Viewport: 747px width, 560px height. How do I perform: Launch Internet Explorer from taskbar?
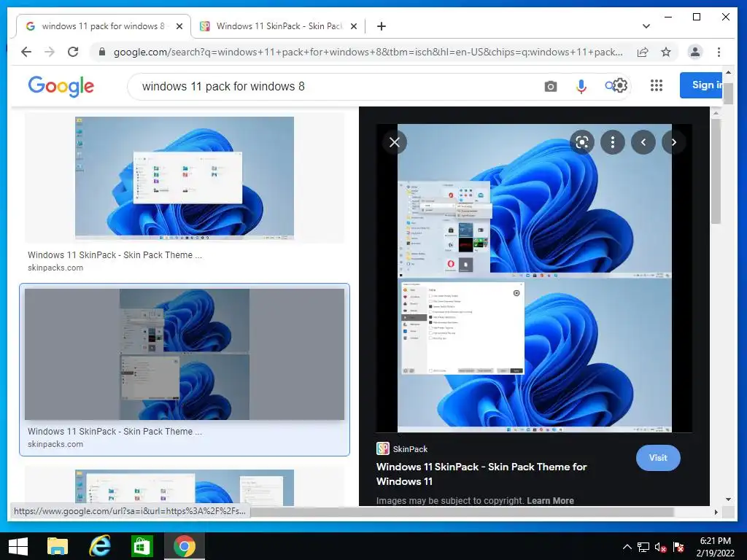coord(100,547)
